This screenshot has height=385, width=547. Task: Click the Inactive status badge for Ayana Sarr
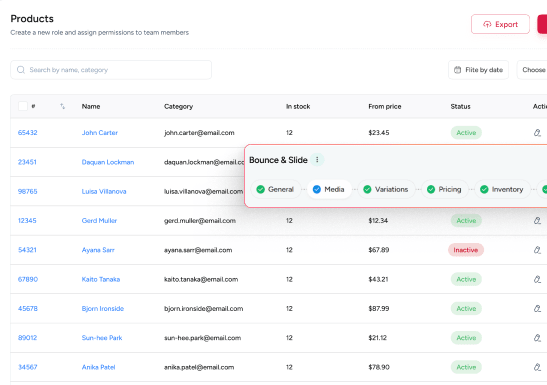click(466, 250)
